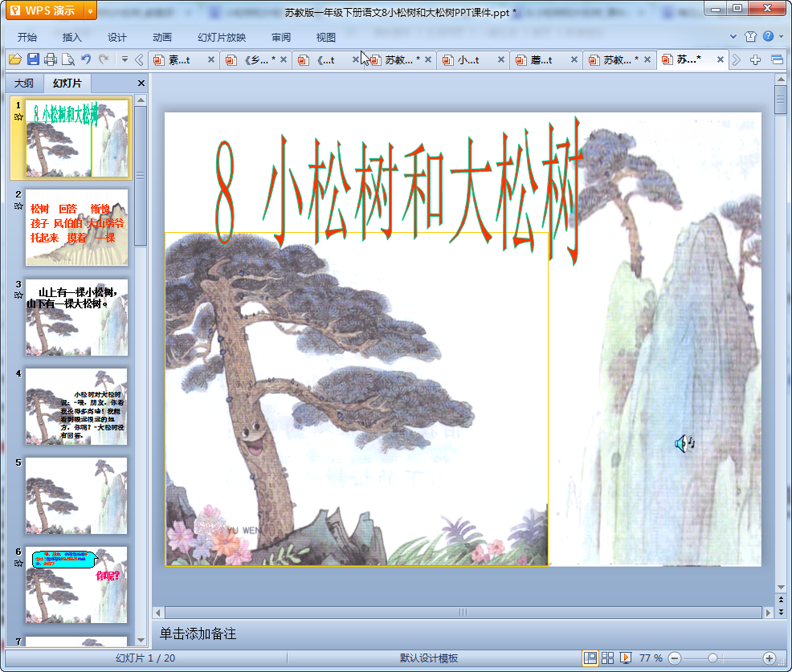Print using the printer icon
This screenshot has height=672, width=792.
[50, 59]
